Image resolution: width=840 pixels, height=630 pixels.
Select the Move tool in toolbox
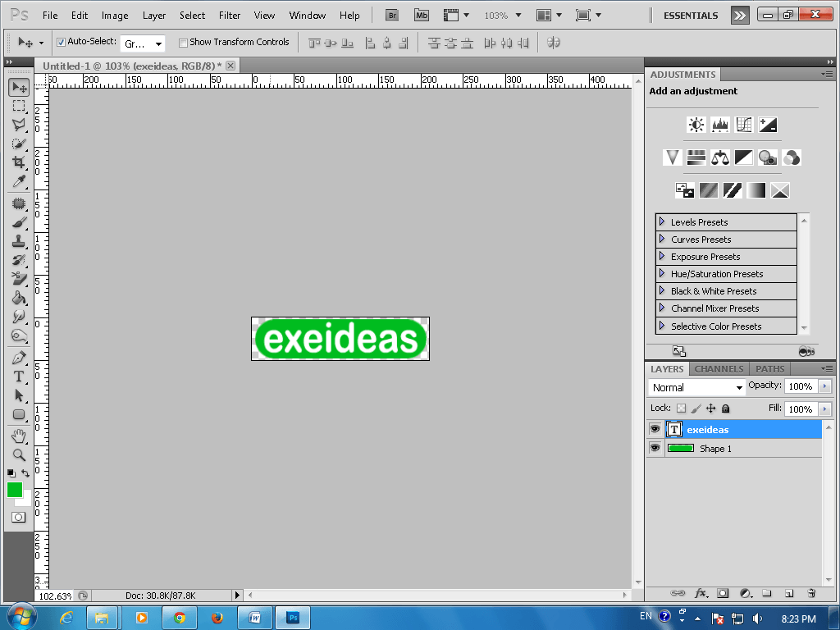point(19,87)
